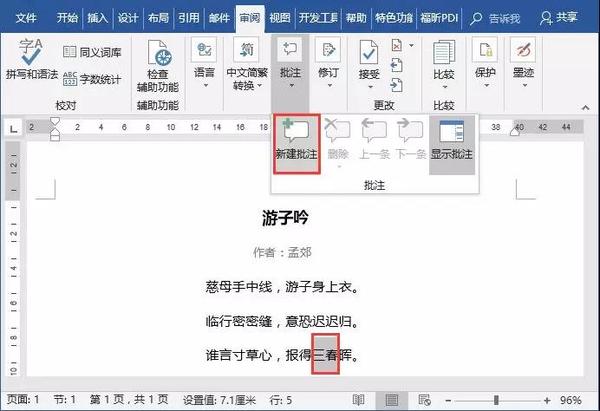Screen dimensions: 600x411
Task: Click Previous comment (上一条)
Action: point(374,140)
